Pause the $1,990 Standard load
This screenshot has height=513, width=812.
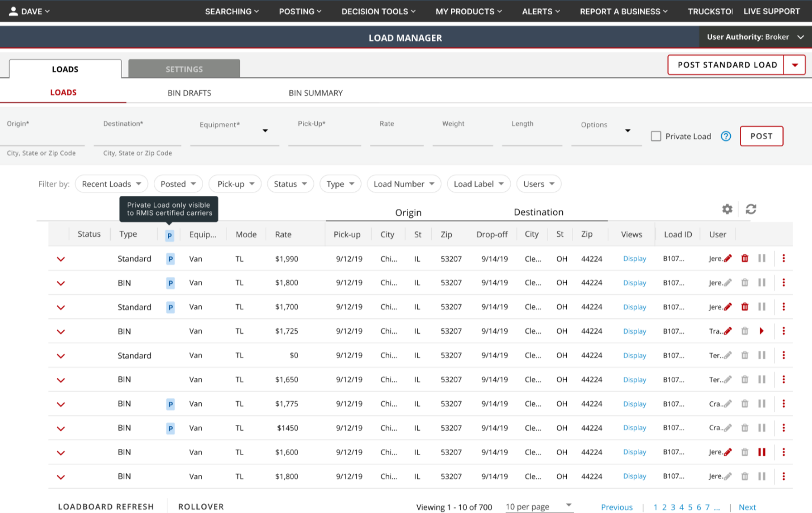coord(762,258)
